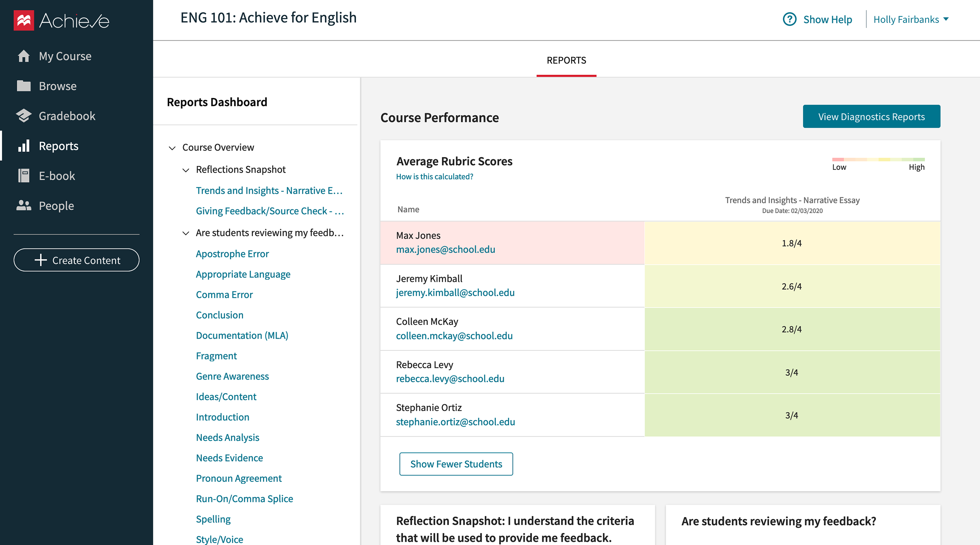This screenshot has width=980, height=545.
Task: Click Rebecca Levy score cell 3/4
Action: pos(792,372)
